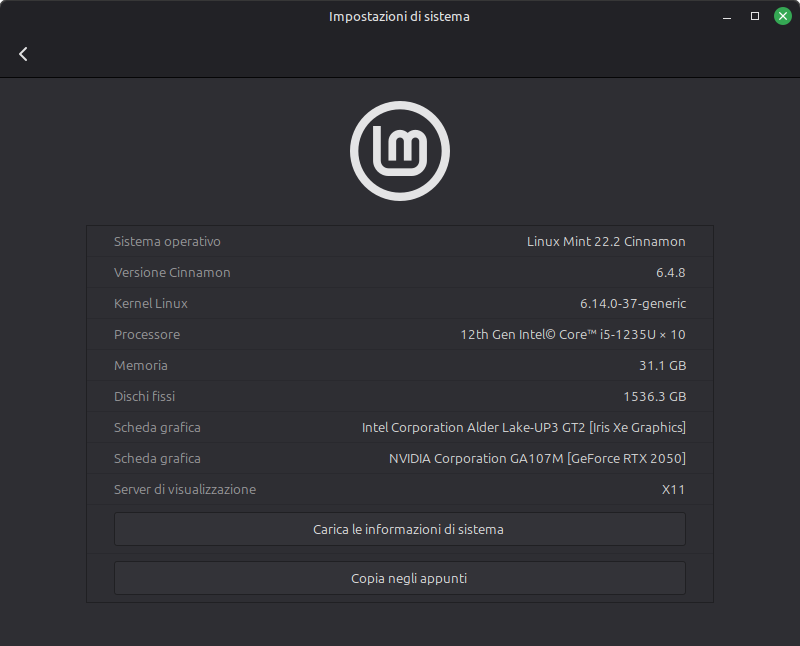Click Copia negli appunti button

click(x=399, y=578)
